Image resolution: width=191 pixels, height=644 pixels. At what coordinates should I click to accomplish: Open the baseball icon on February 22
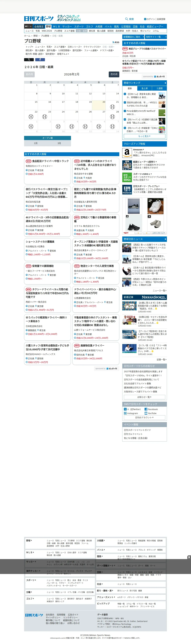click(31, 117)
